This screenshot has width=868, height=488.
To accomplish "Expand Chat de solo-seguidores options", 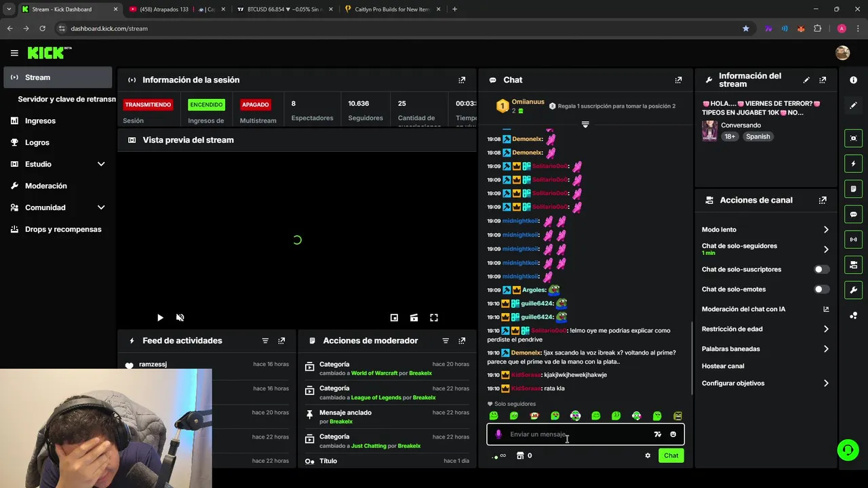I will pyautogui.click(x=826, y=249).
